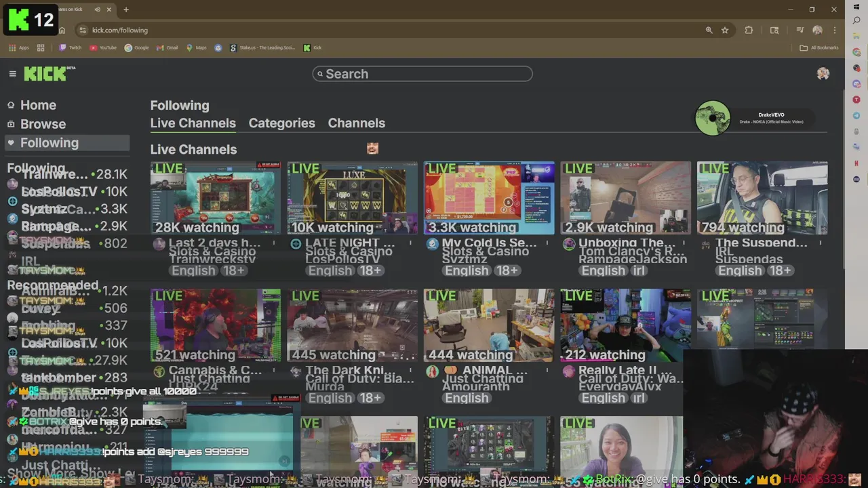
Task: Open "The Suspend..." stream title
Action: 762,243
